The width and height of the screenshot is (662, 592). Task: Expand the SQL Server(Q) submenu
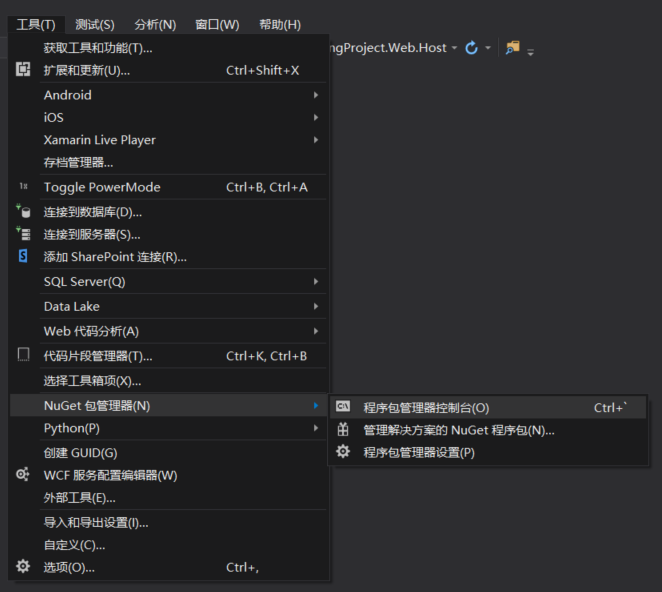coord(168,282)
